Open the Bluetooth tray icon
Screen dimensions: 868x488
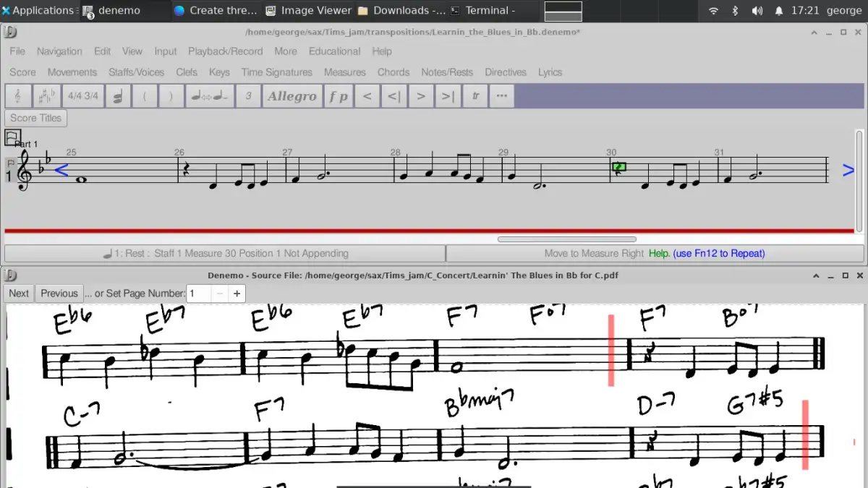735,11
